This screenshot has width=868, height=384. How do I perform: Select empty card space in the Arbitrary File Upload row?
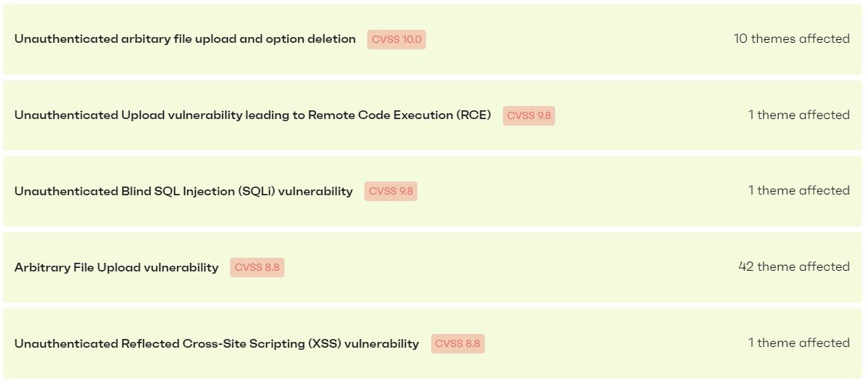coord(508,268)
